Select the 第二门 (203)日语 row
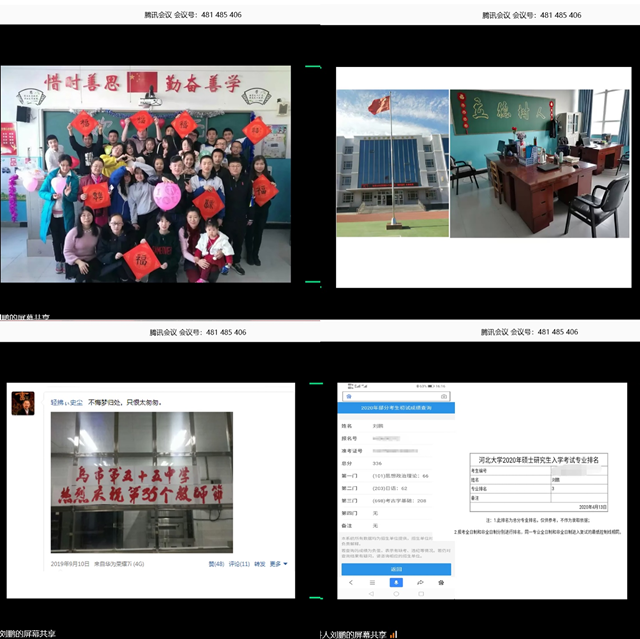 pyautogui.click(x=387, y=488)
